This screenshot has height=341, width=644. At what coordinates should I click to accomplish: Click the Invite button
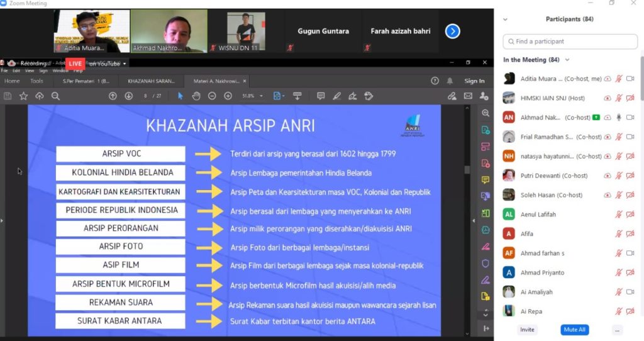point(527,330)
